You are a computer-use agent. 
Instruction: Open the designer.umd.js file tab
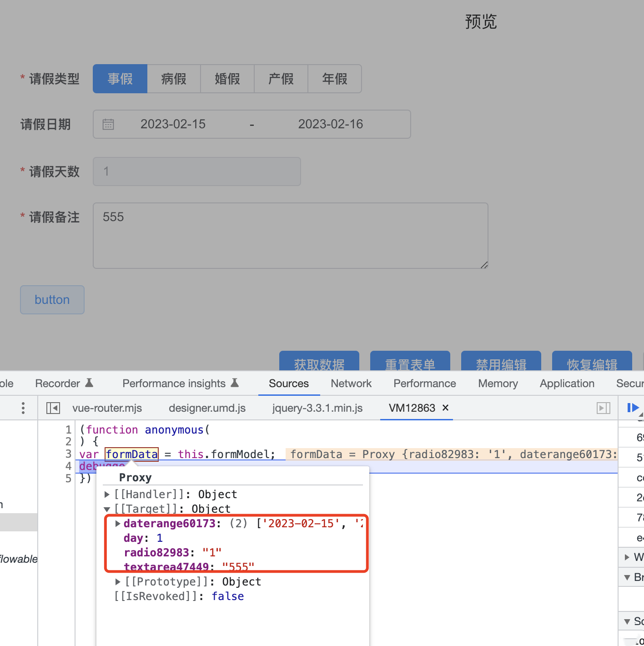(x=207, y=408)
